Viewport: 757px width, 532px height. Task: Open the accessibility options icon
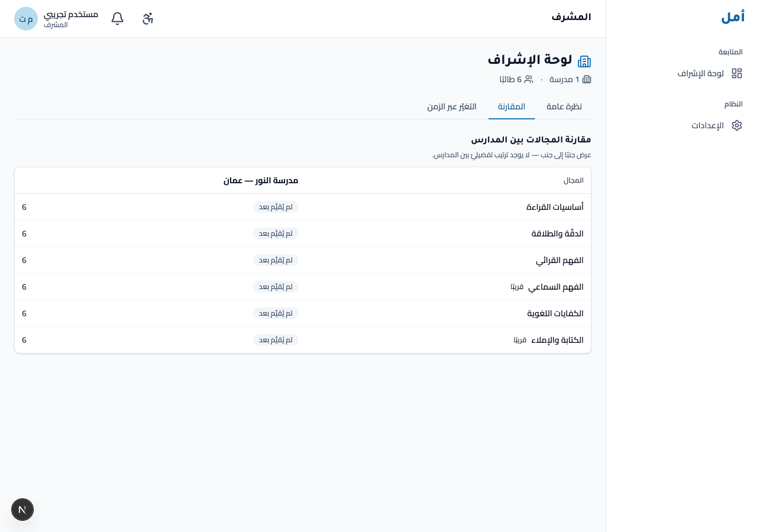(x=148, y=18)
